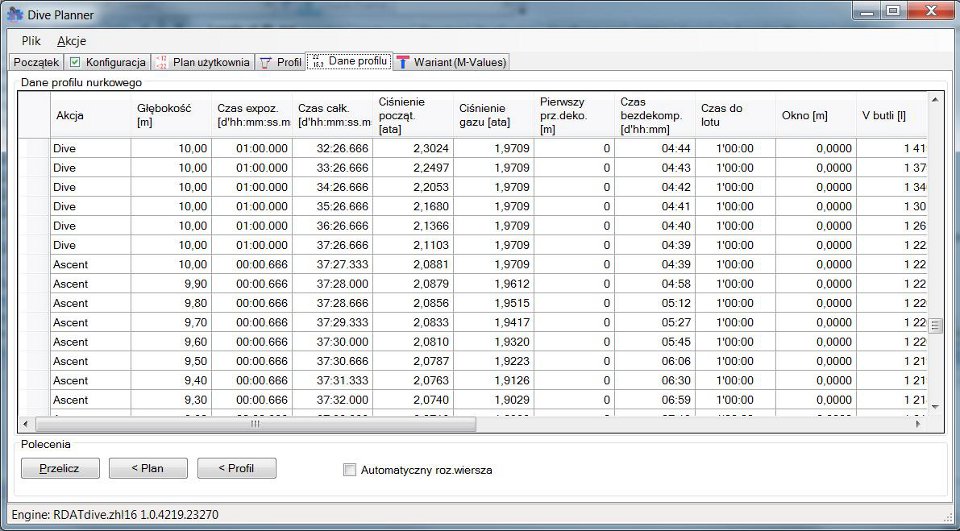This screenshot has height=531, width=960.
Task: Select the Akcja column header
Action: tap(90, 115)
